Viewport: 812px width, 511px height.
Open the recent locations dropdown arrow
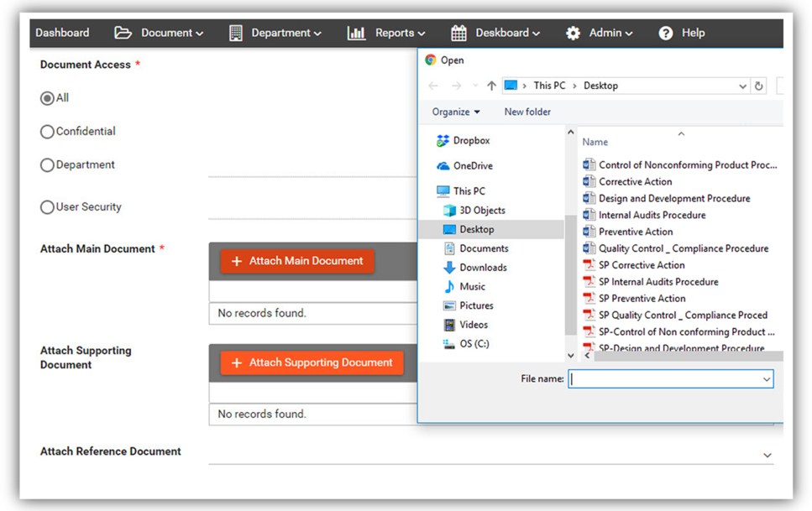pos(475,86)
